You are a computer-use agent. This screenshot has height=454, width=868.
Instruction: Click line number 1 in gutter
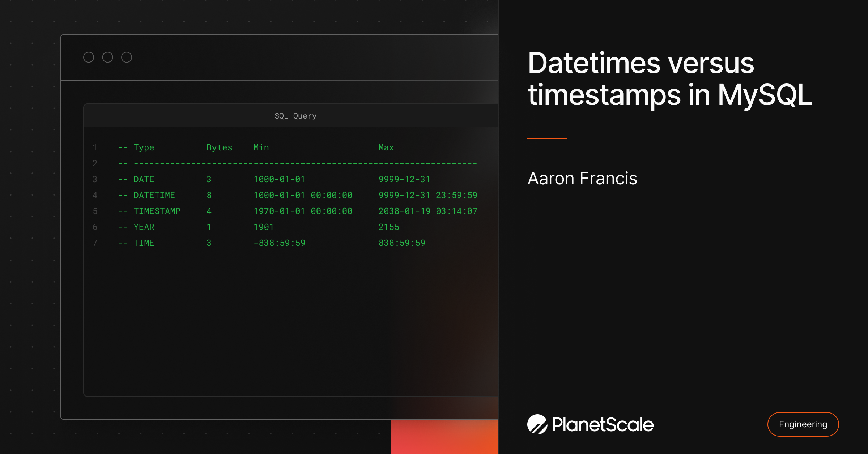point(95,147)
